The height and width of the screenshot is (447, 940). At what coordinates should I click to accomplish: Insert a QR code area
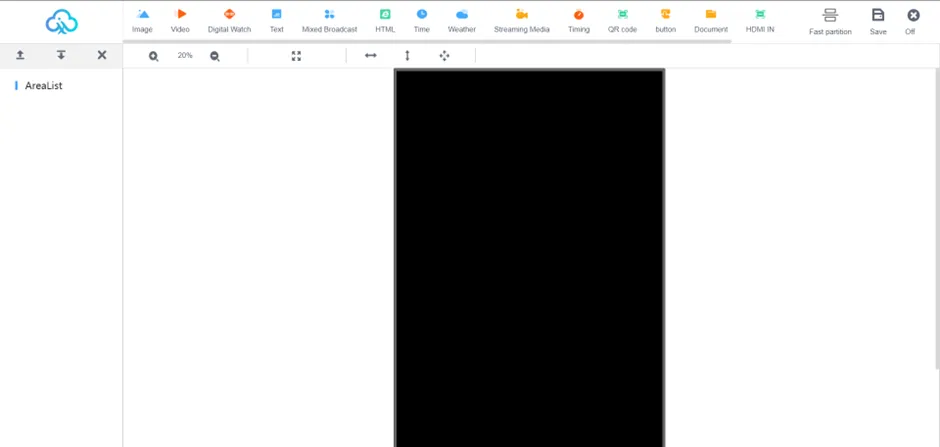click(x=622, y=21)
